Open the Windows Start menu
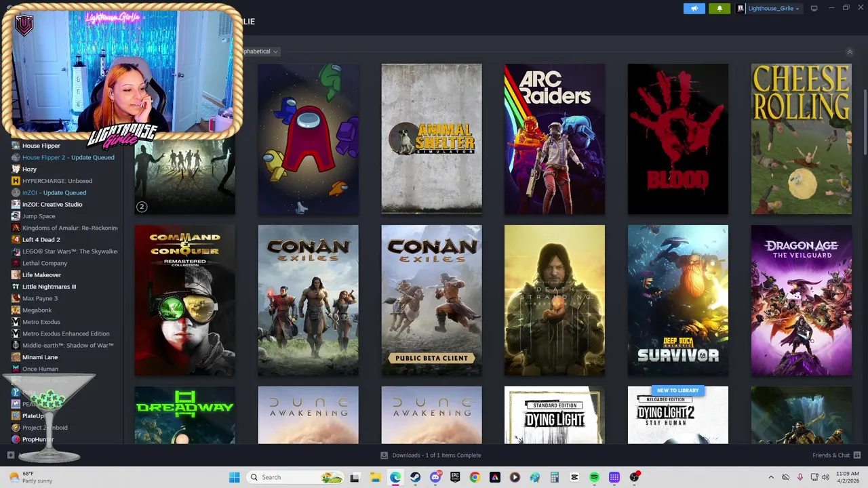Screen dimensions: 868x488 coord(234,477)
